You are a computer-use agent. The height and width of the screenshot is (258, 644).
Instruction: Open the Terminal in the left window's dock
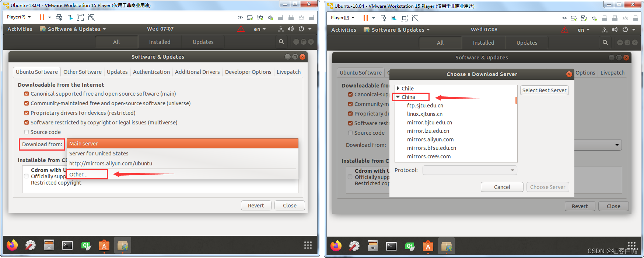pos(67,245)
